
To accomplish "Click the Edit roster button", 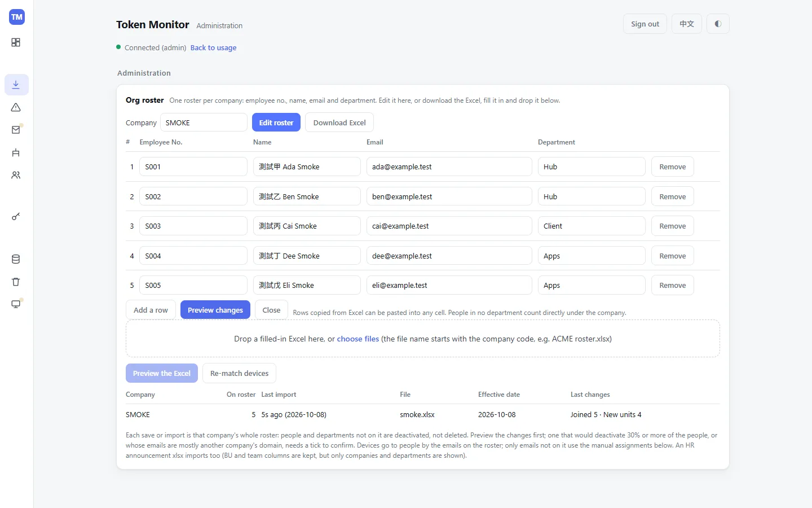I will [276, 122].
